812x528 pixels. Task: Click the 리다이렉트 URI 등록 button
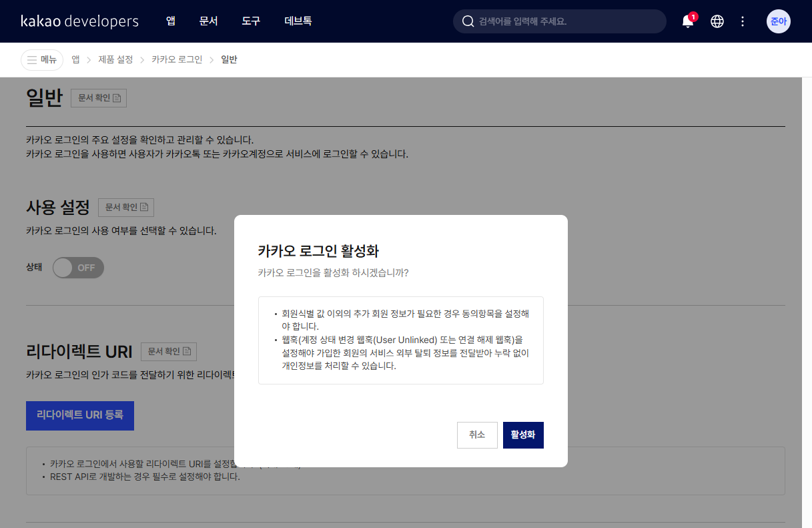point(80,415)
